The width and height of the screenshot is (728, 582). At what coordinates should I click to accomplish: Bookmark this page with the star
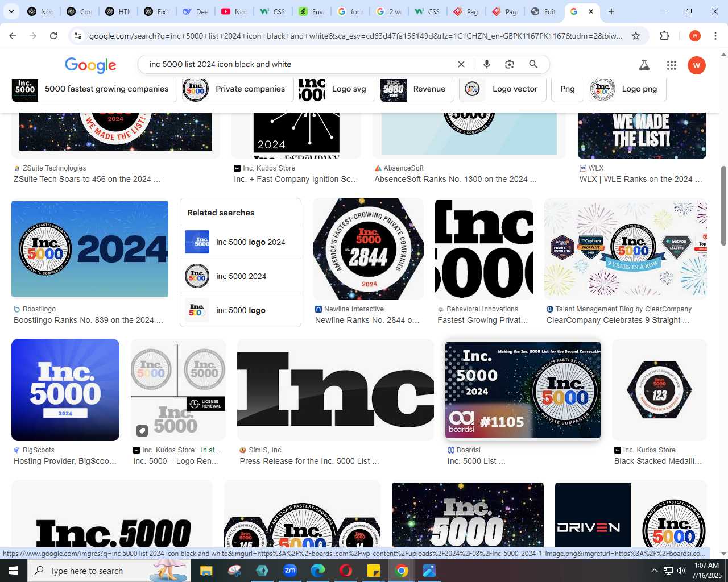[636, 36]
